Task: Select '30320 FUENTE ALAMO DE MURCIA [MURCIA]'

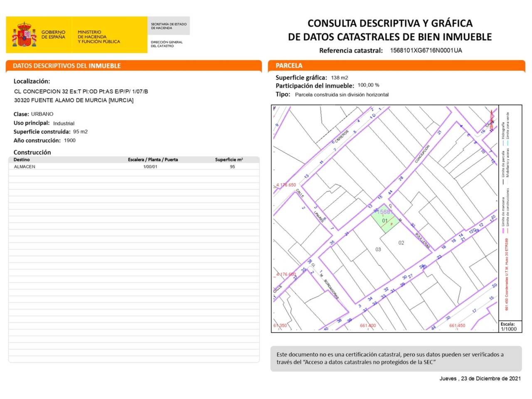Action: [74, 100]
